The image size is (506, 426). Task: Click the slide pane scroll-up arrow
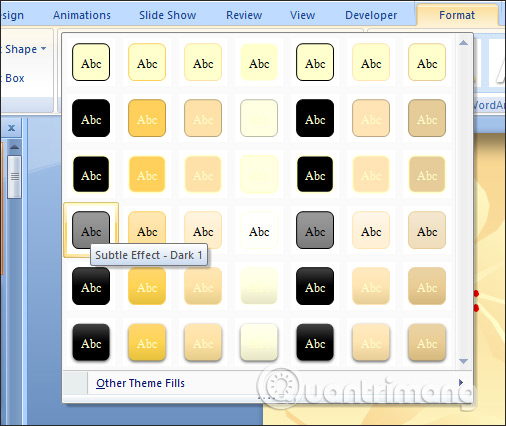click(x=14, y=147)
